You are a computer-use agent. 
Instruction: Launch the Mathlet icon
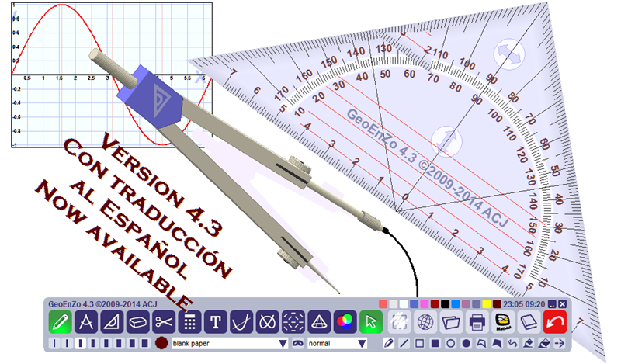tap(503, 321)
